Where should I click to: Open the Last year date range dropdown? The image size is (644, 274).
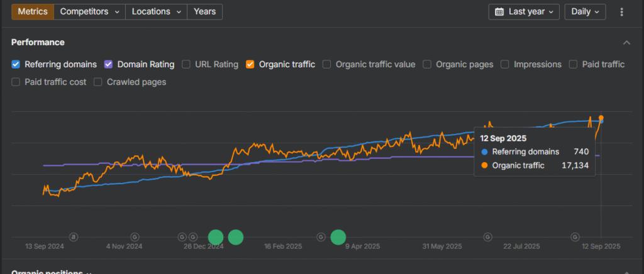pyautogui.click(x=524, y=12)
